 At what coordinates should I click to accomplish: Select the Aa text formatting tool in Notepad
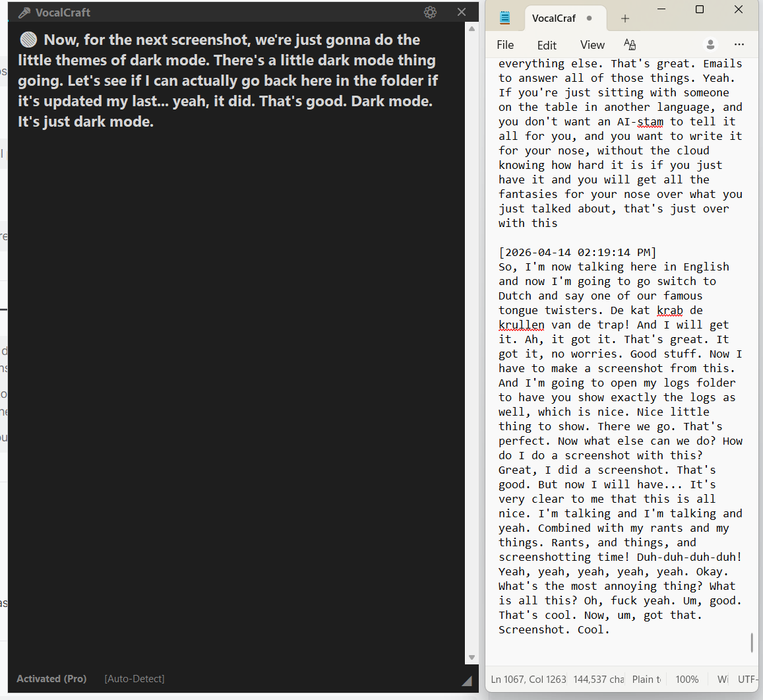630,44
